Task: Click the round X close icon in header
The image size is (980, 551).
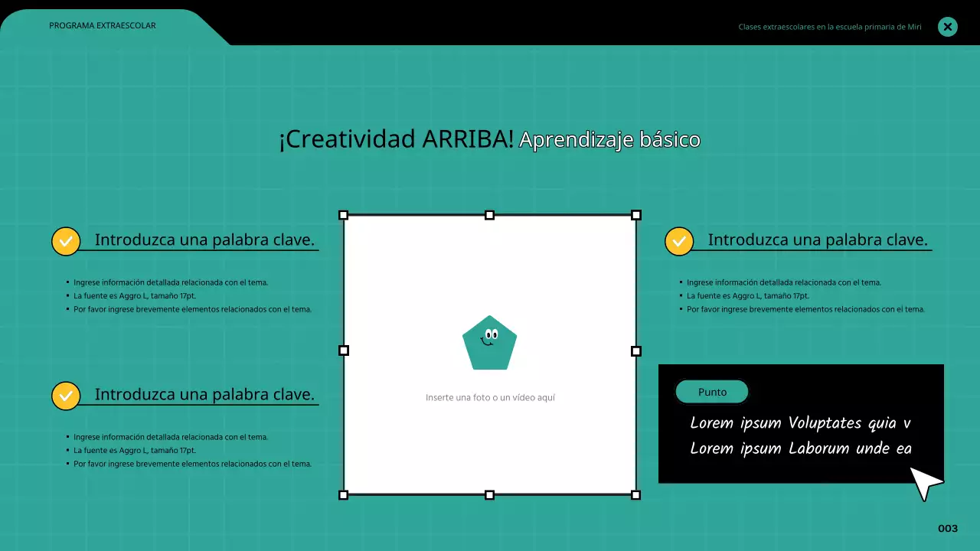Action: pos(948,27)
